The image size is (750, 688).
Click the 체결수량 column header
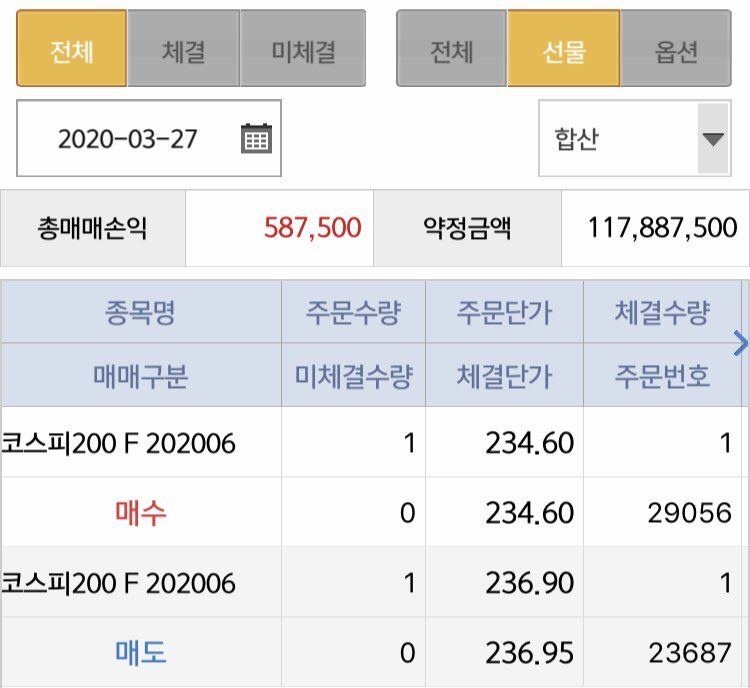661,313
